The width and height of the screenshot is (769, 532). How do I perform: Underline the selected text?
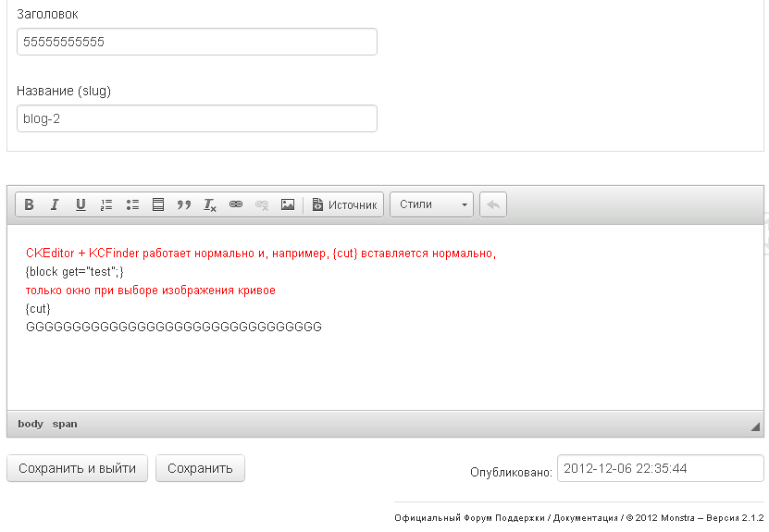click(81, 204)
